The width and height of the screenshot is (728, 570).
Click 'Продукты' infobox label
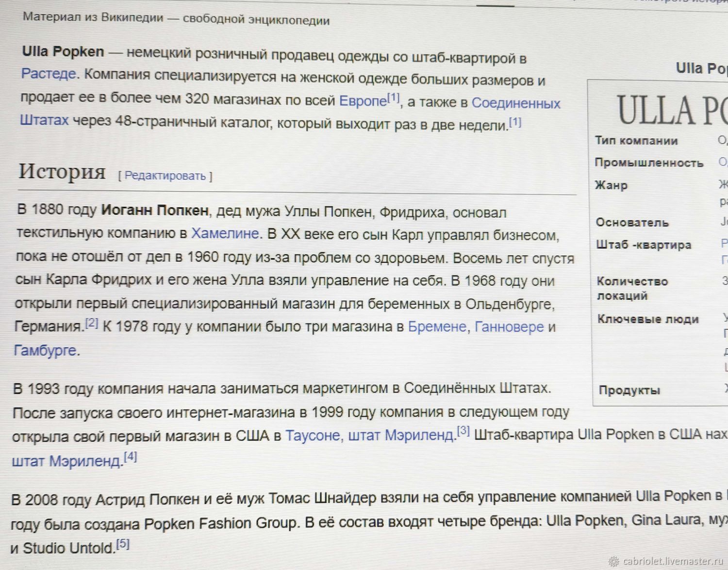(x=629, y=391)
